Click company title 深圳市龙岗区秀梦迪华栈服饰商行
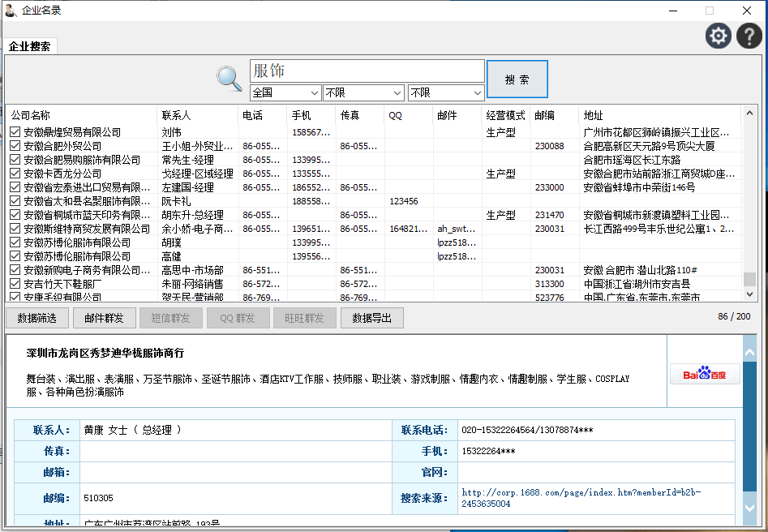This screenshot has width=768, height=532. 105,353
